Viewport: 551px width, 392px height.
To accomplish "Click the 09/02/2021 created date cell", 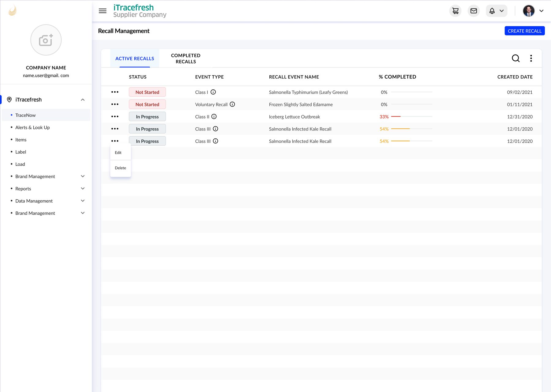I will click(519, 92).
